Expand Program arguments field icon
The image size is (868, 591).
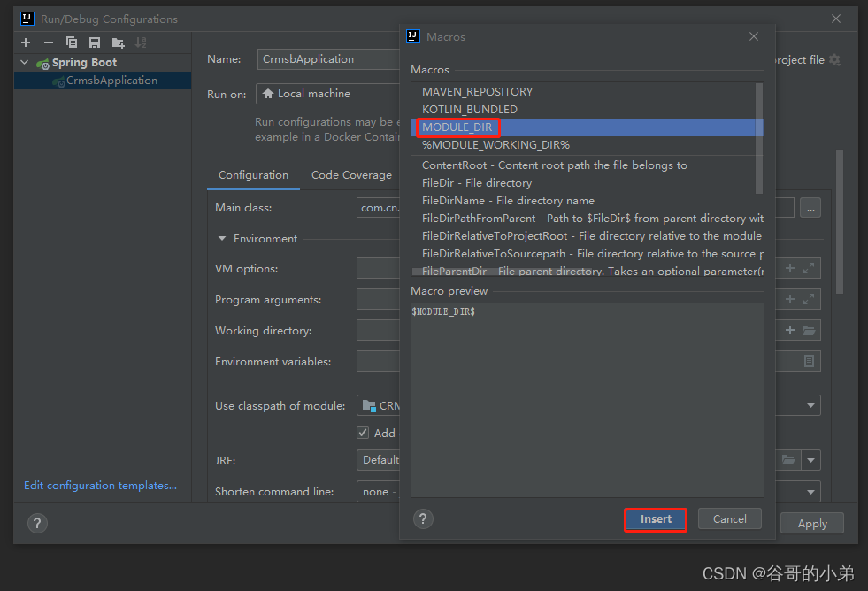point(809,299)
